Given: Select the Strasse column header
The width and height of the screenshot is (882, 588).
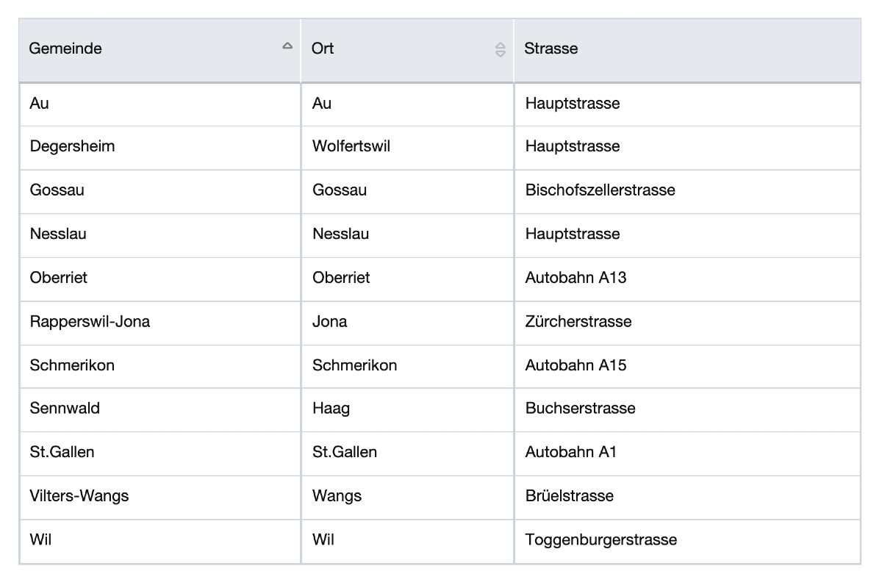Looking at the screenshot, I should pos(551,49).
